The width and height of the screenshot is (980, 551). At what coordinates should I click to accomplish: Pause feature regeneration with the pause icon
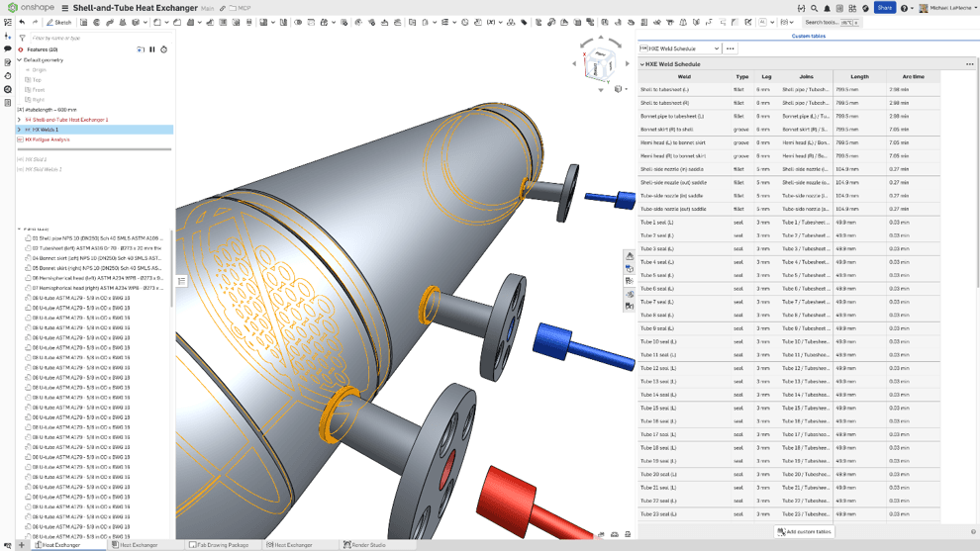151,49
